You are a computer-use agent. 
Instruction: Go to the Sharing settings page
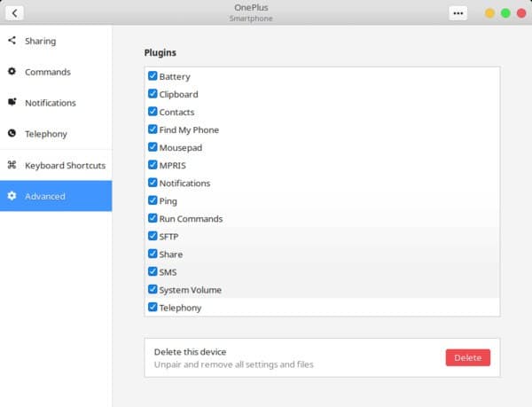click(x=56, y=41)
